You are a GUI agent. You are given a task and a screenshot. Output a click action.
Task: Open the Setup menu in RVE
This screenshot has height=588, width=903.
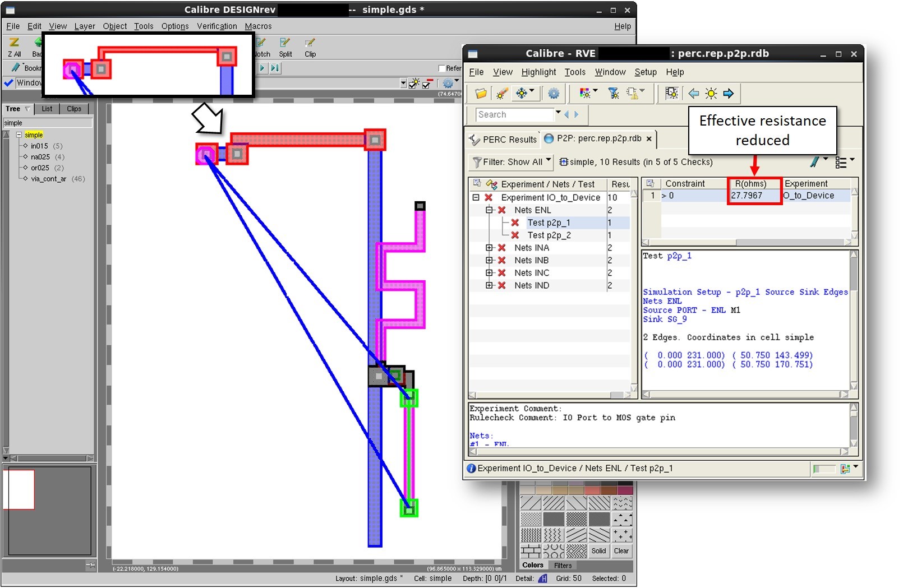(646, 72)
